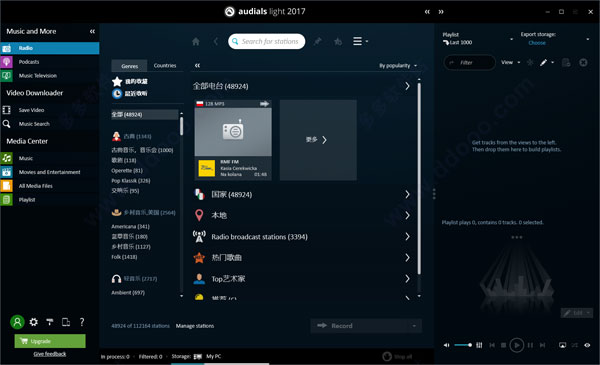Open help question mark icon
This screenshot has height=365, width=600.
click(x=82, y=322)
